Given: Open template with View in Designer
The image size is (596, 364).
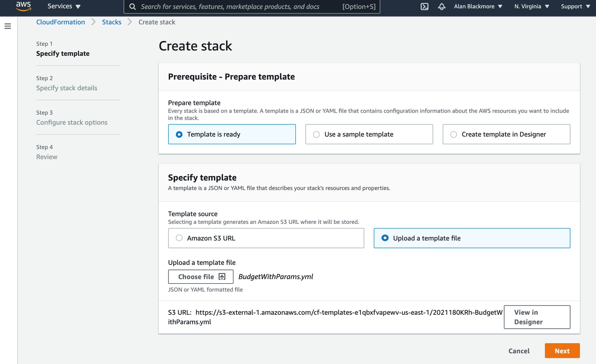Looking at the screenshot, I should coord(537,317).
